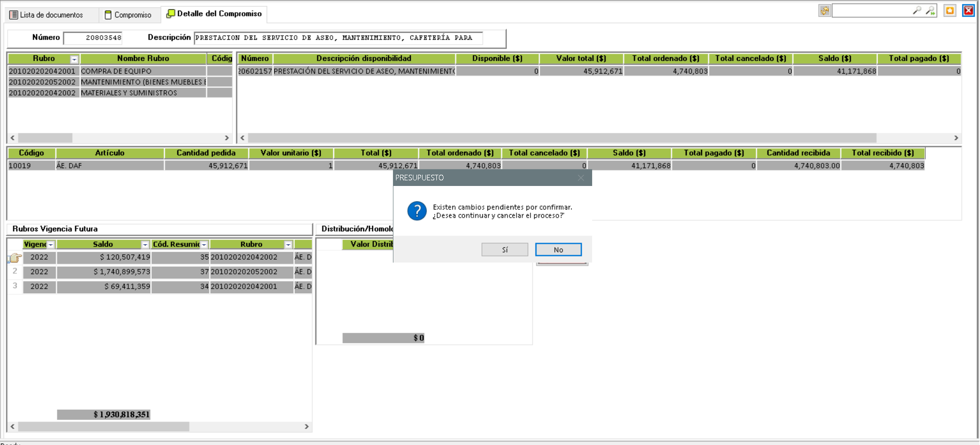Click left arrow of the disponibilidad grid scrollbar
Image resolution: width=980 pixels, height=445 pixels.
[243, 138]
